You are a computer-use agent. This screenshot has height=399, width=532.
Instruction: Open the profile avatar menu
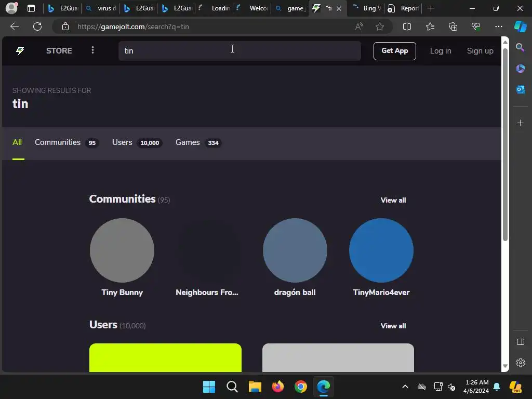[11, 8]
